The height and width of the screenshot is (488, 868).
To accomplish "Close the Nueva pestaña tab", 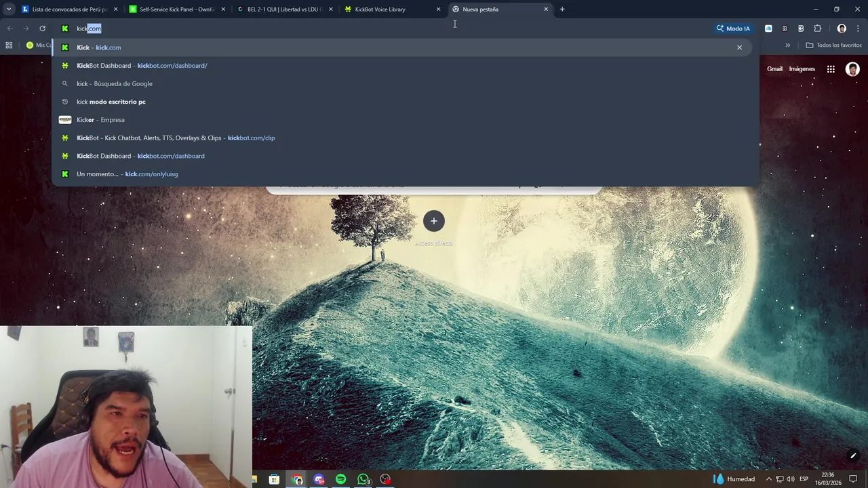I will pyautogui.click(x=546, y=9).
